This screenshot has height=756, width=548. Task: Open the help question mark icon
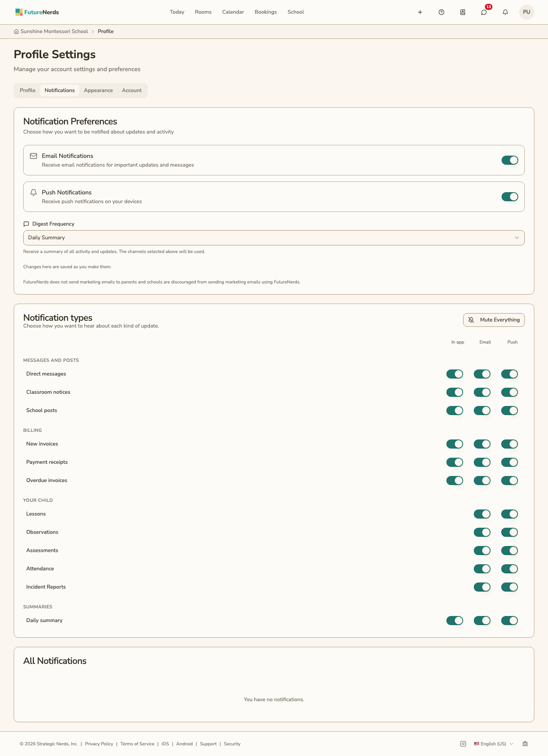pyautogui.click(x=441, y=12)
